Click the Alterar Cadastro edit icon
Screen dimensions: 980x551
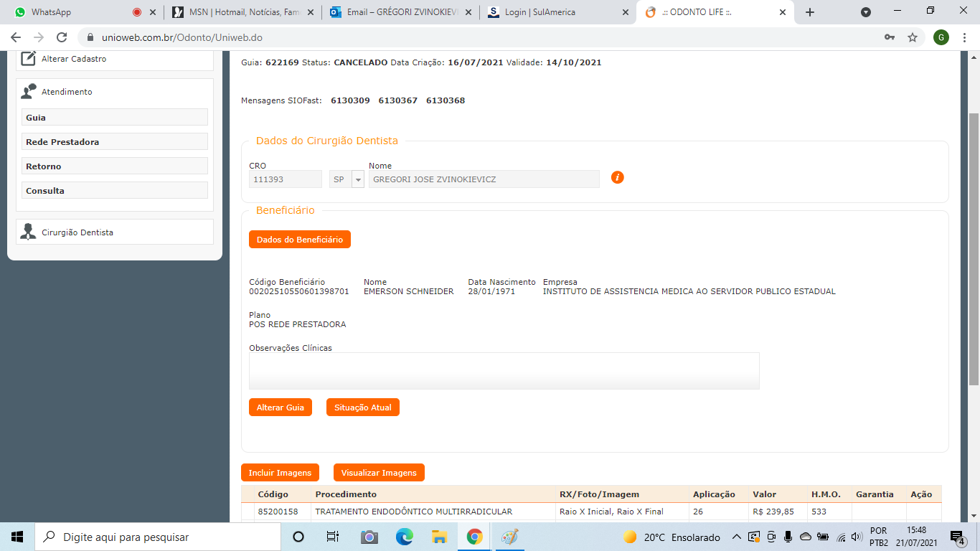[28, 59]
